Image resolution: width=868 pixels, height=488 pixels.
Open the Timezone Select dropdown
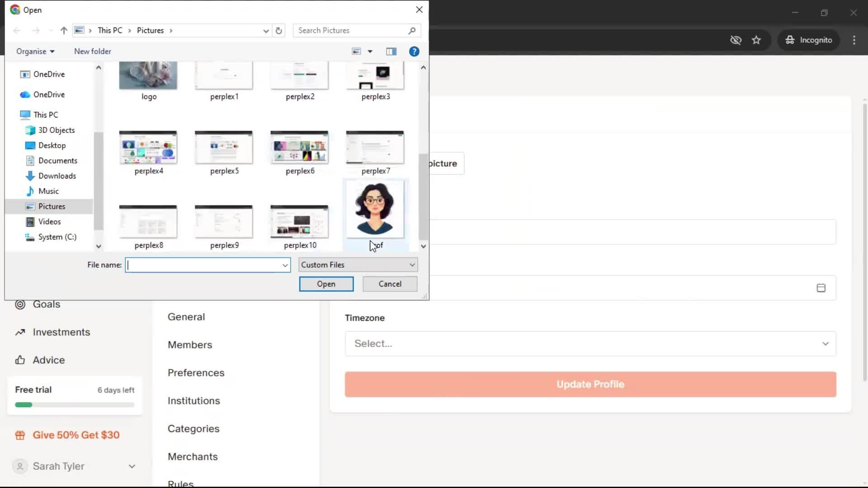[590, 344]
